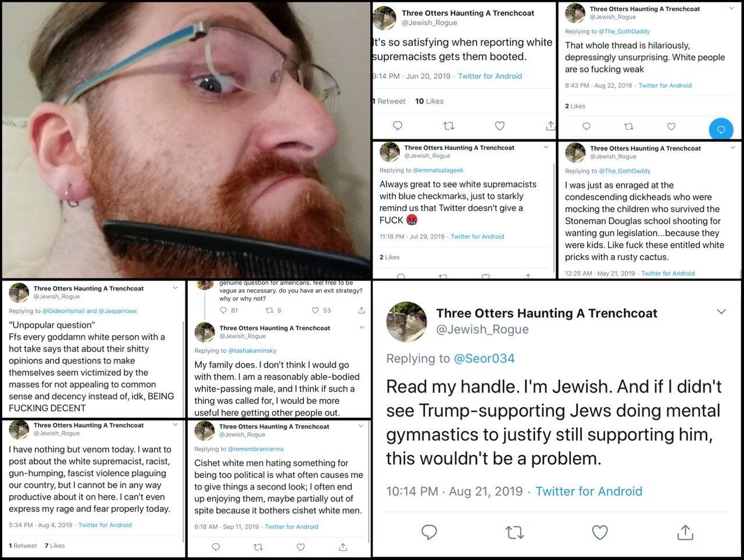Viewport: 744px width, 560px height.
Task: Share the Sep 11, 2019 tweet
Action: 343,547
